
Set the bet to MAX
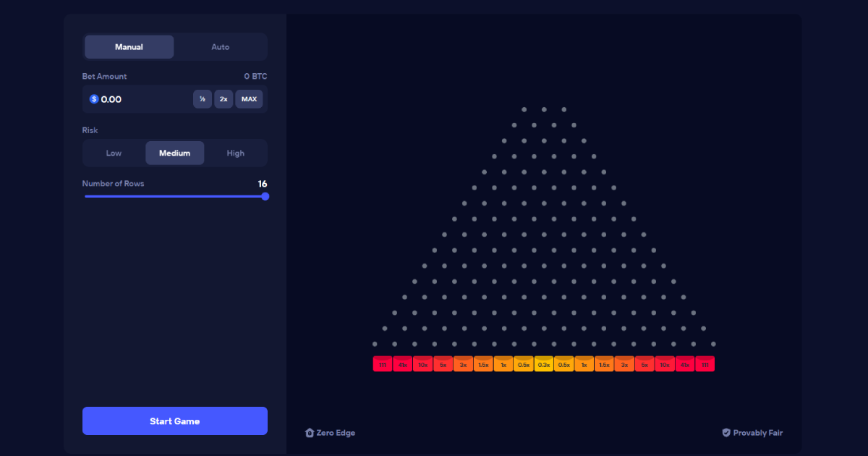pyautogui.click(x=249, y=99)
